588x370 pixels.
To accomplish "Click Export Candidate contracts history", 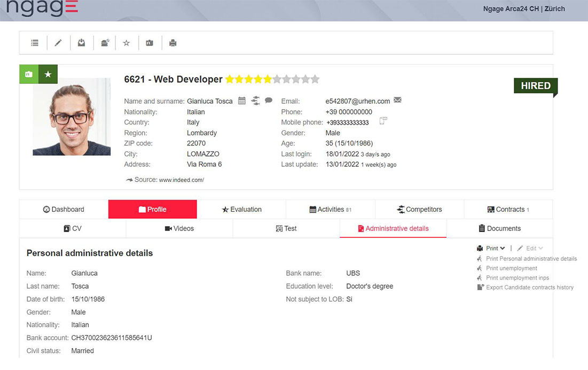I will (x=529, y=288).
